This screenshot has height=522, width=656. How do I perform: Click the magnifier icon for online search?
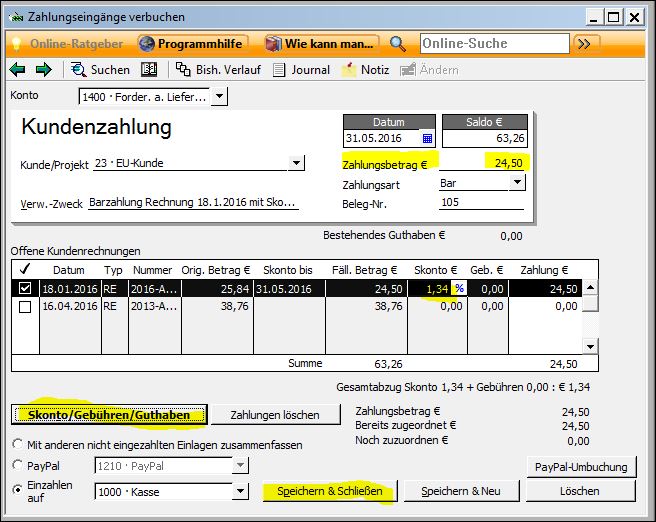[x=397, y=44]
